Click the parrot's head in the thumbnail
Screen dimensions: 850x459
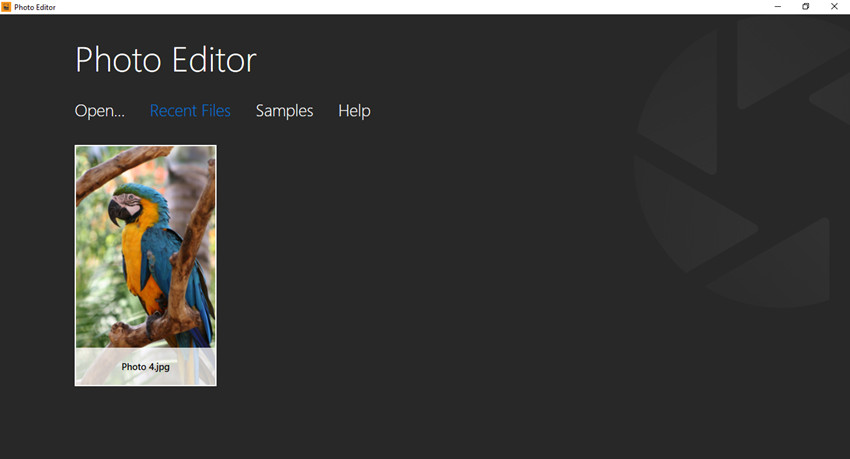133,197
